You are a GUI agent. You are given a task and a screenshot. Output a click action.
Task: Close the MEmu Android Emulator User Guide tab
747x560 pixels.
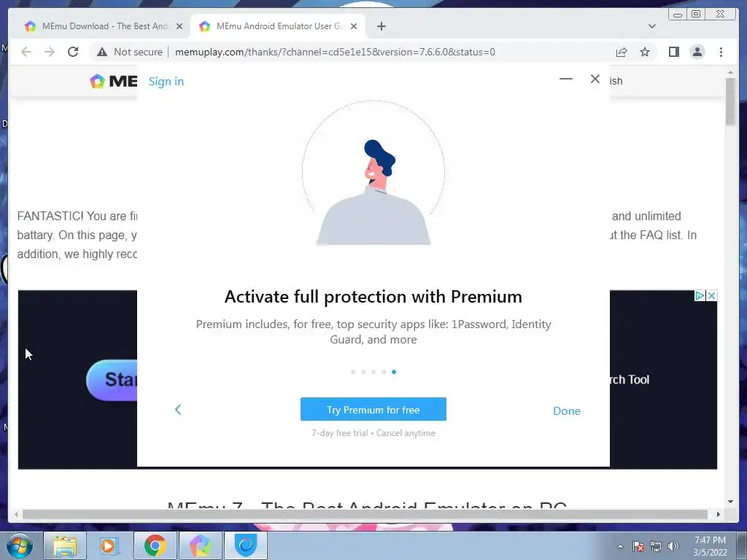354,26
